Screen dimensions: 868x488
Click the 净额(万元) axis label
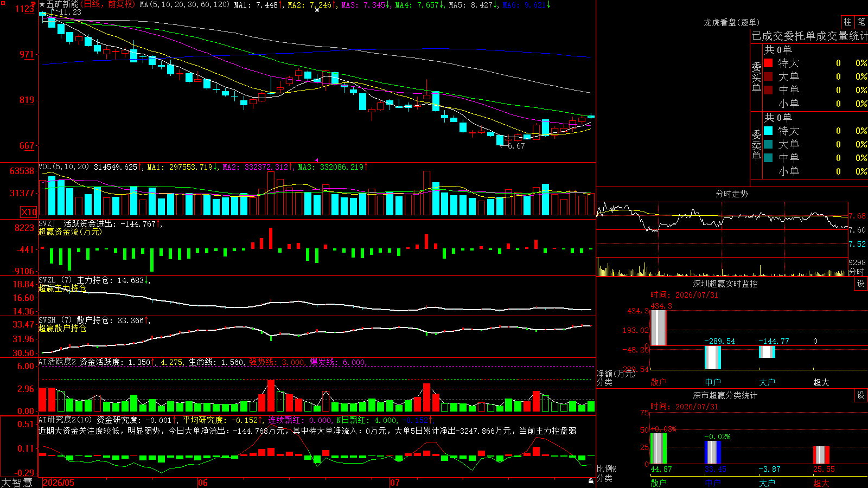pyautogui.click(x=616, y=374)
